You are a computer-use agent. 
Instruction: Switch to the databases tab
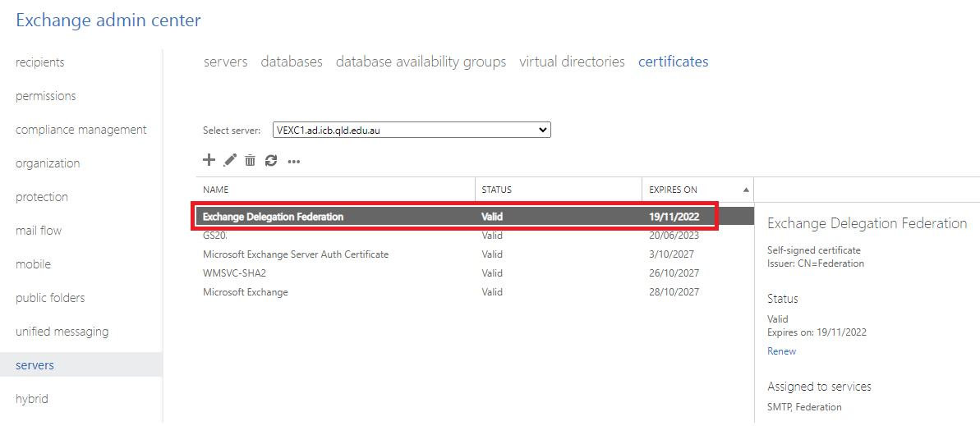292,62
